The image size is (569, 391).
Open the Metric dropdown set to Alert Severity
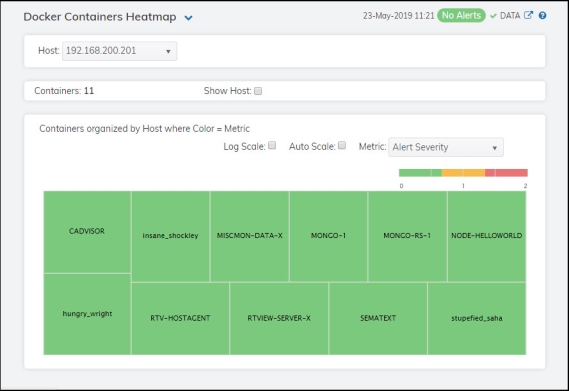tap(446, 147)
